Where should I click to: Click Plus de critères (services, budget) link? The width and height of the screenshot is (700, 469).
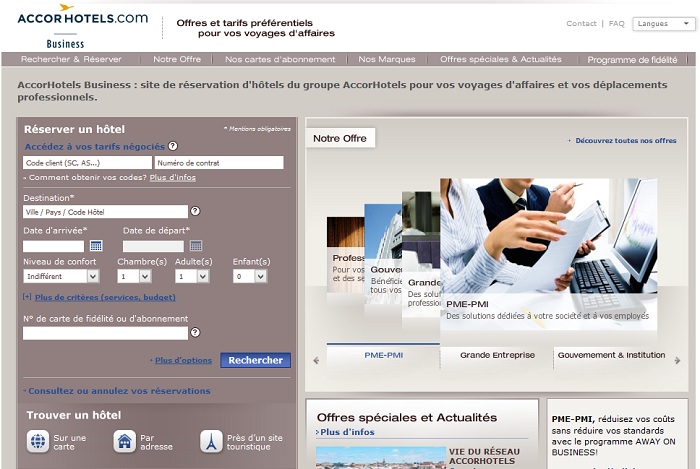pos(105,297)
